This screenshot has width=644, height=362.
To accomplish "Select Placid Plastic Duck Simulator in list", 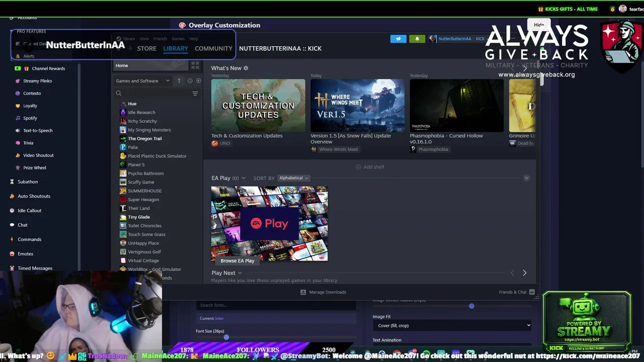I will (157, 156).
